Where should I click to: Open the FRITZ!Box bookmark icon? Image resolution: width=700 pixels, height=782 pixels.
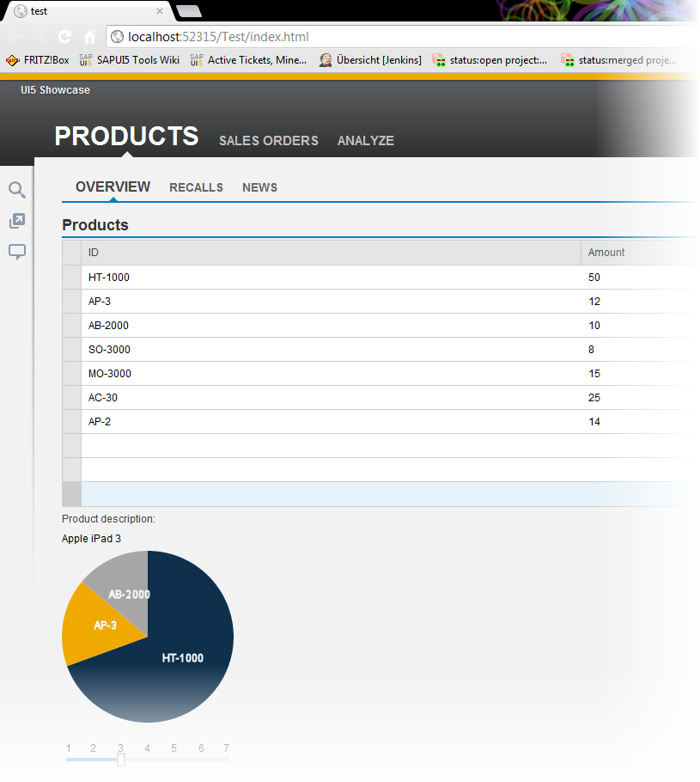(12, 60)
